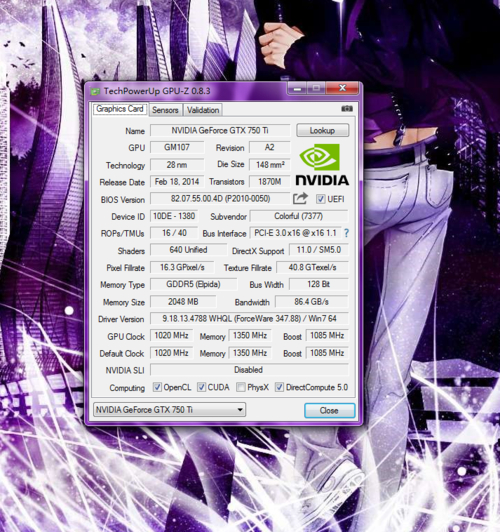Viewport: 500px width, 532px height.
Task: Click the GPU Clock row Boost 1085 MHz
Action: (327, 336)
